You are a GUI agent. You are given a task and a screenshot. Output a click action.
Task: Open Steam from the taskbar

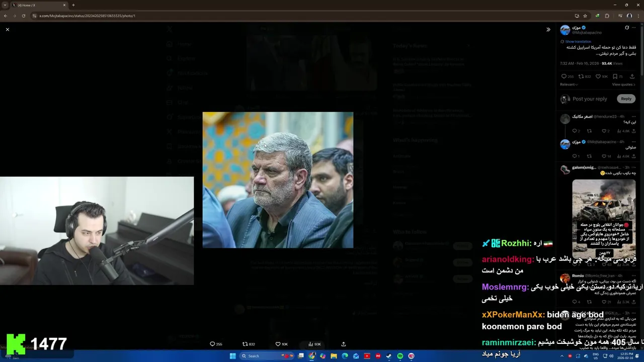tap(389, 356)
